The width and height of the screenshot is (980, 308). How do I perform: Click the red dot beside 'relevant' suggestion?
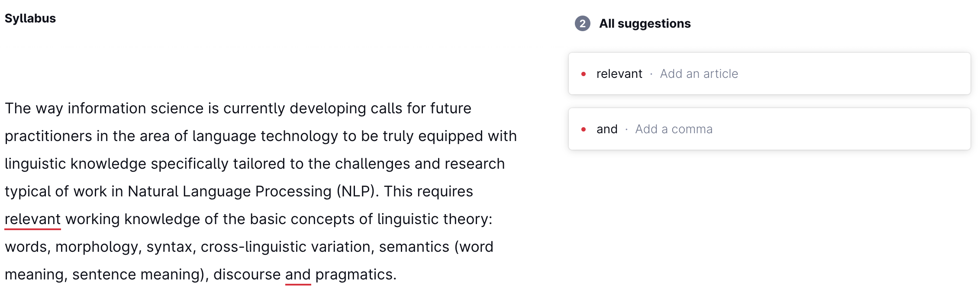583,74
